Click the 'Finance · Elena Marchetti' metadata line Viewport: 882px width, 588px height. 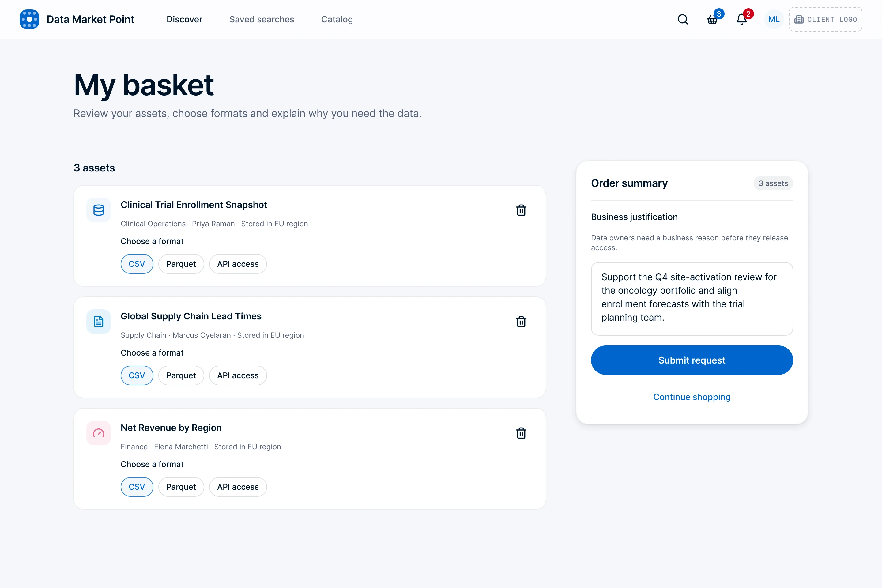201,447
